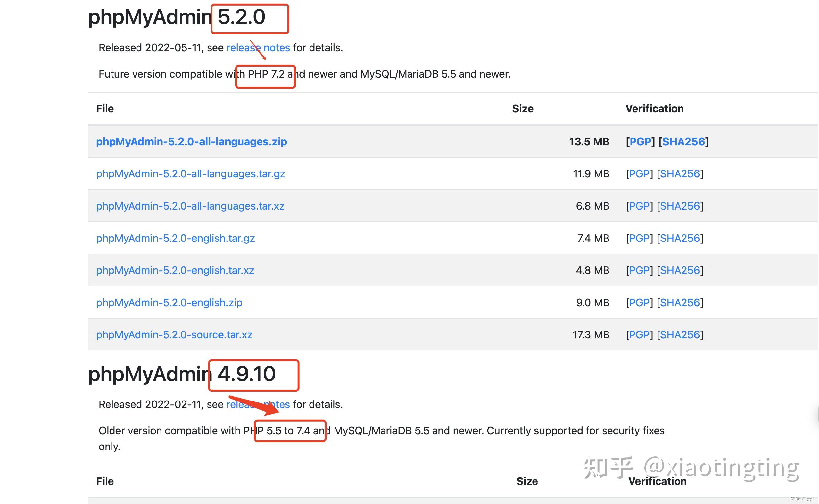Click the phpMyAdmin 5.2.0 heading
This screenshot has height=504, width=819.
177,17
